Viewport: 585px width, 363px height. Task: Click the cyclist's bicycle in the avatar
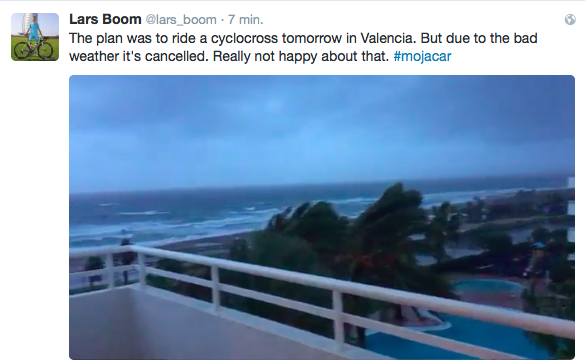coord(34,50)
